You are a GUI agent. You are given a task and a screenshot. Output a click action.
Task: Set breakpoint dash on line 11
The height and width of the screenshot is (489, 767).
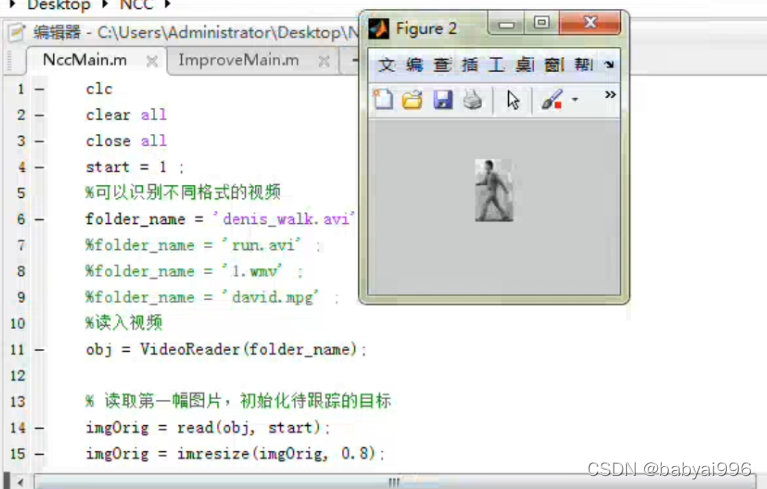pyautogui.click(x=40, y=350)
